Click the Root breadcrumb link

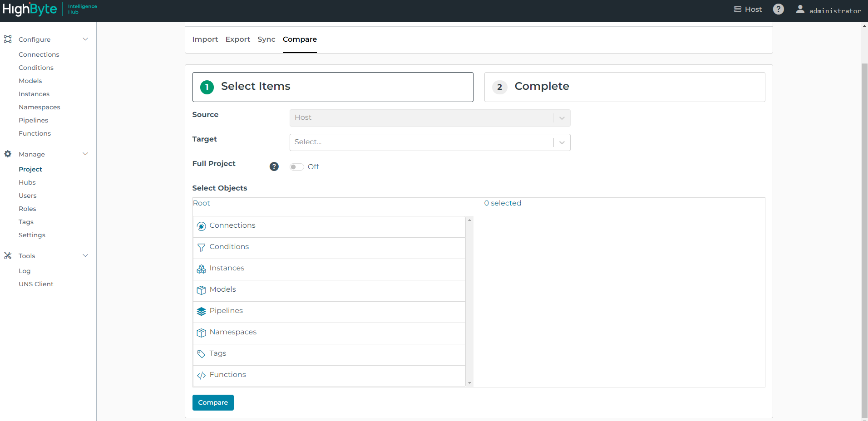[202, 203]
